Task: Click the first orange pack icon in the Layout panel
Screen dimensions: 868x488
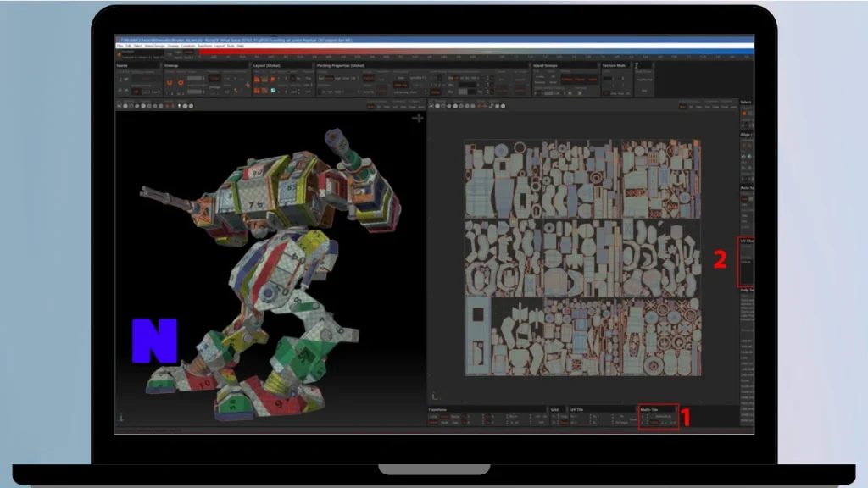Action: click(256, 79)
